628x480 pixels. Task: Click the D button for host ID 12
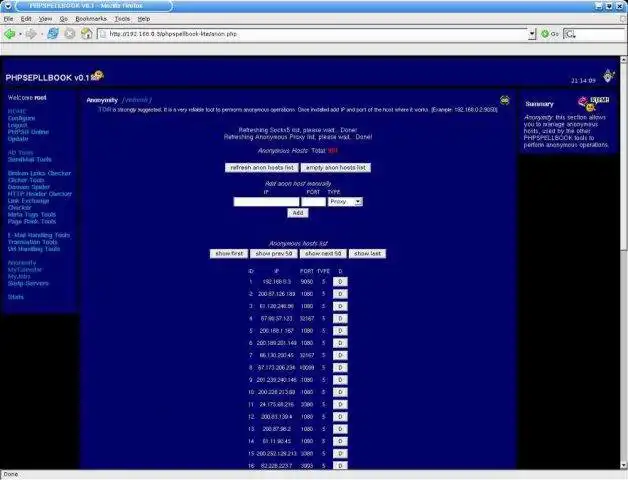(x=340, y=417)
